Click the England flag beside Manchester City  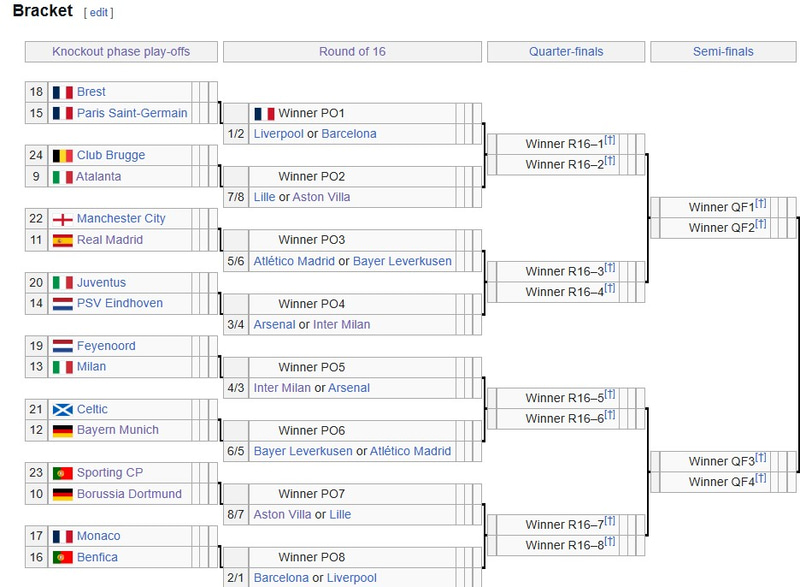62,219
